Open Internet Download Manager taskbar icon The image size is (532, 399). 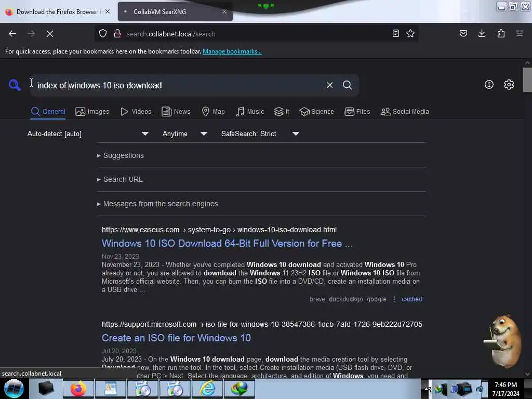pyautogui.click(x=240, y=389)
